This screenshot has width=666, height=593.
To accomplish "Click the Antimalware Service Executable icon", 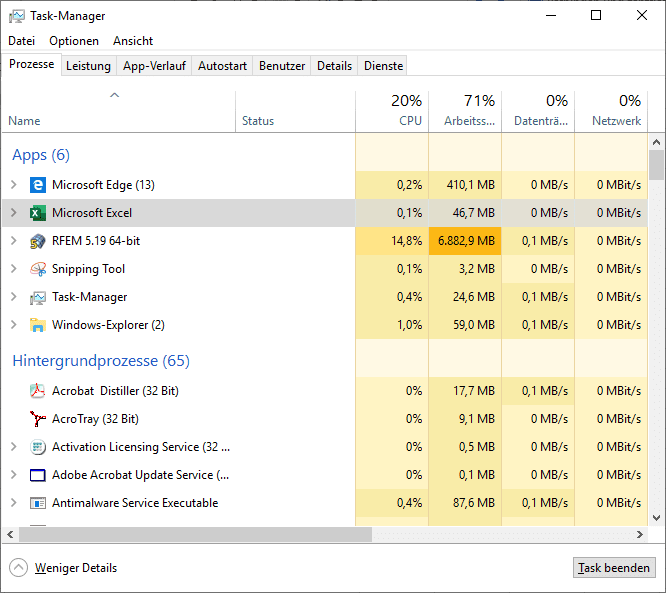I will click(38, 503).
